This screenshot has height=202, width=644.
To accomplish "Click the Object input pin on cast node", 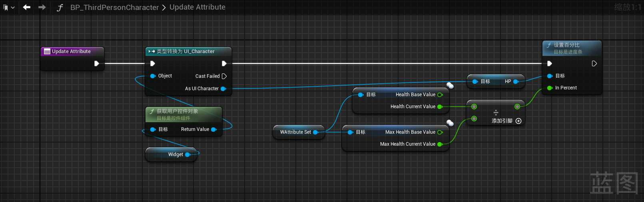I will click(x=153, y=76).
